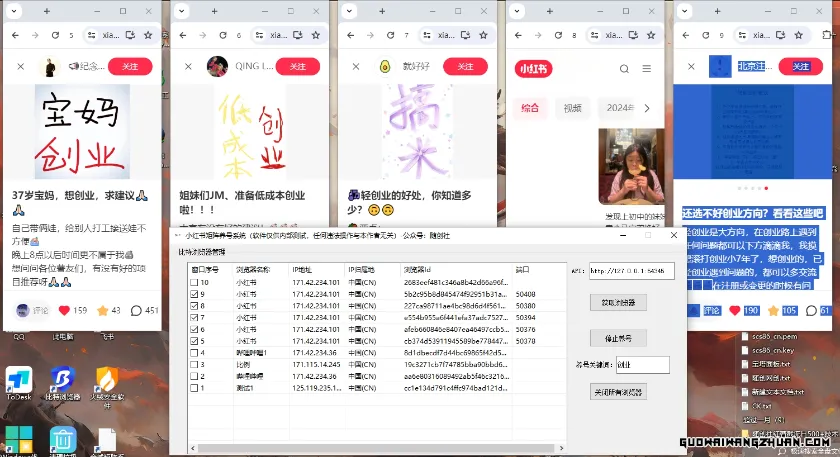Select the 综合 tab
This screenshot has height=457, width=840.
[530, 108]
